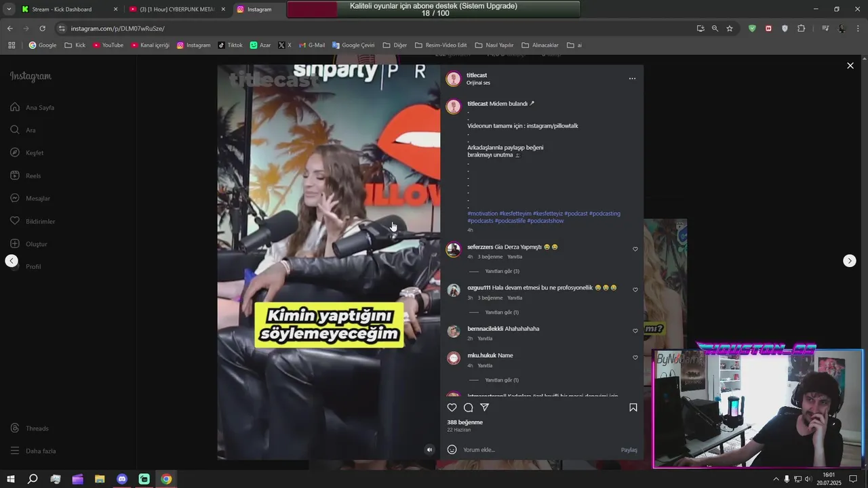
Task: Open emoji picker in comment box
Action: coord(452,449)
